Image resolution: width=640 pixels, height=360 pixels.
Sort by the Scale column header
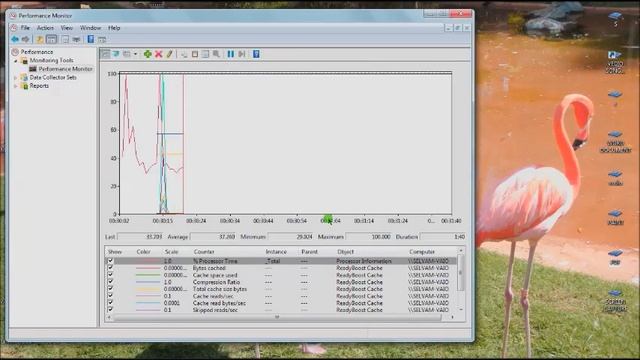tap(171, 252)
